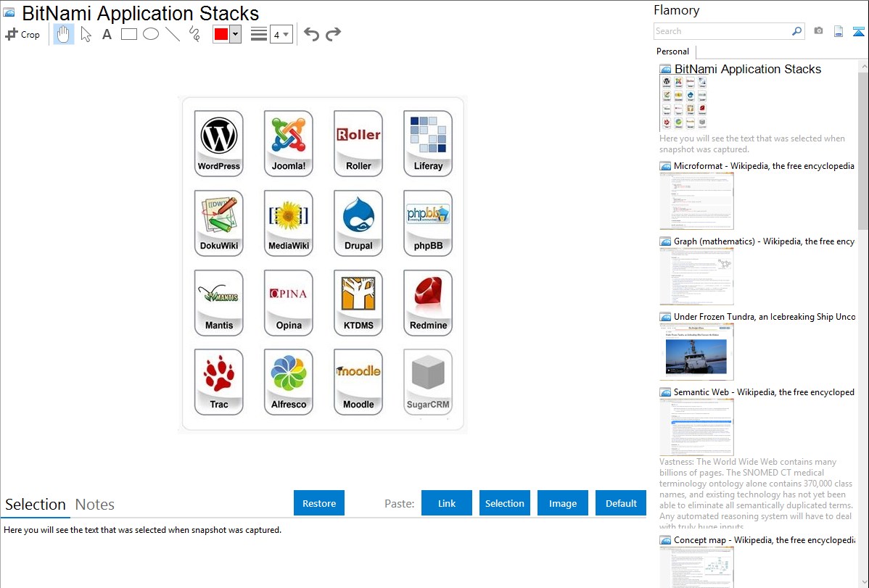Select the rectangle shape tool

pos(128,34)
